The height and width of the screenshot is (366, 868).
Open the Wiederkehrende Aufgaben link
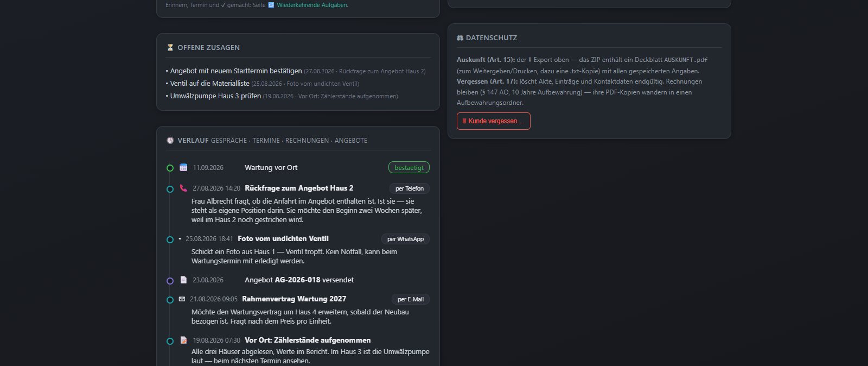pos(312,5)
